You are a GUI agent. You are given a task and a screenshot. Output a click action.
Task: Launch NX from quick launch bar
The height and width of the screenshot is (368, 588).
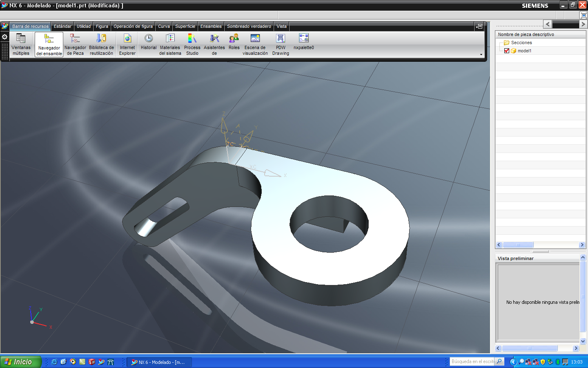coord(101,362)
